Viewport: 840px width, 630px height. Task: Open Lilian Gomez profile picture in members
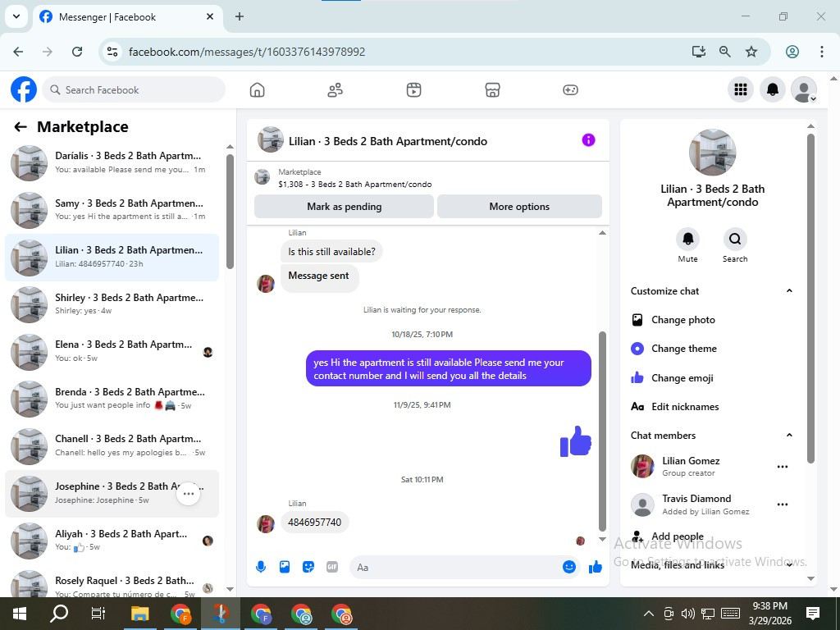click(x=642, y=466)
